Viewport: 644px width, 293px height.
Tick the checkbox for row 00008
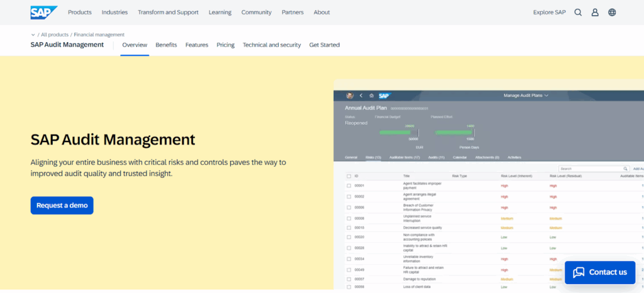pos(348,218)
